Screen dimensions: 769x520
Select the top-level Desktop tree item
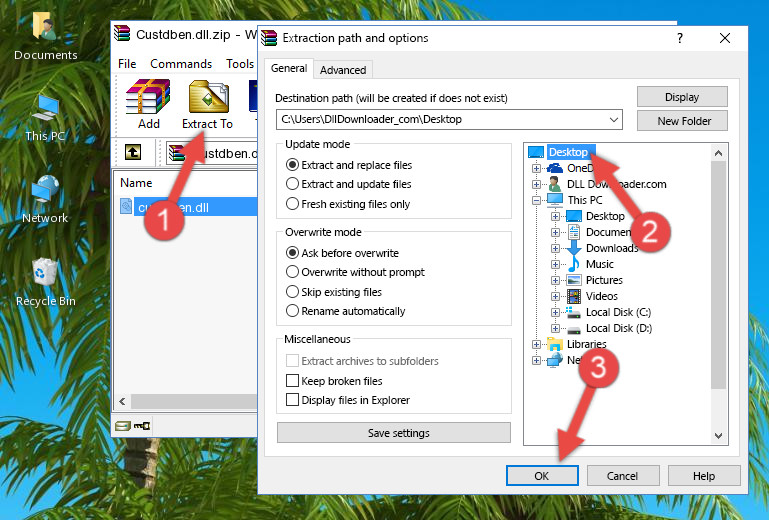tap(568, 152)
